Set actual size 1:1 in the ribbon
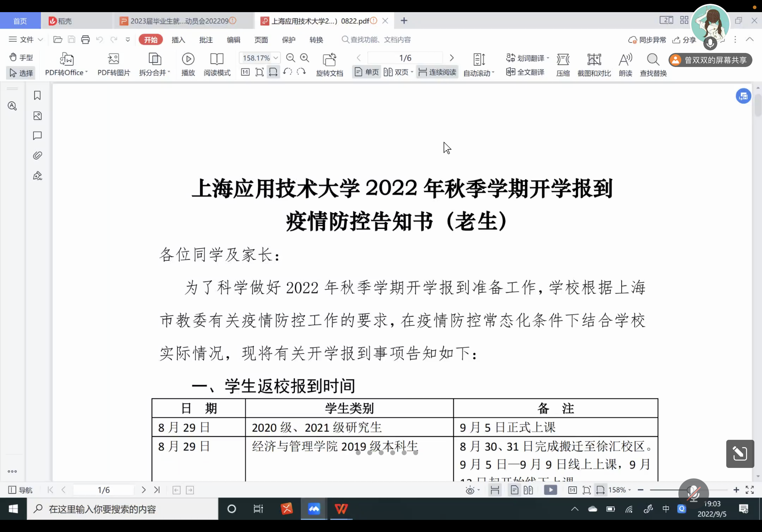Screen dimensions: 762x532 (245, 72)
